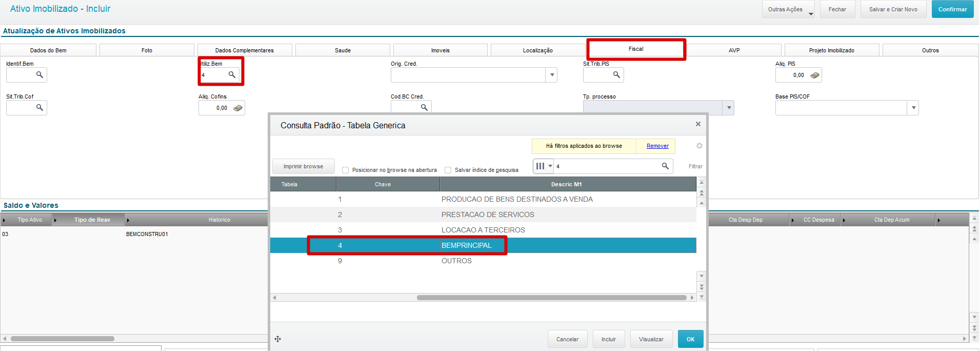Open Outros tab
Screen dimensions: 980x351
[x=930, y=50]
